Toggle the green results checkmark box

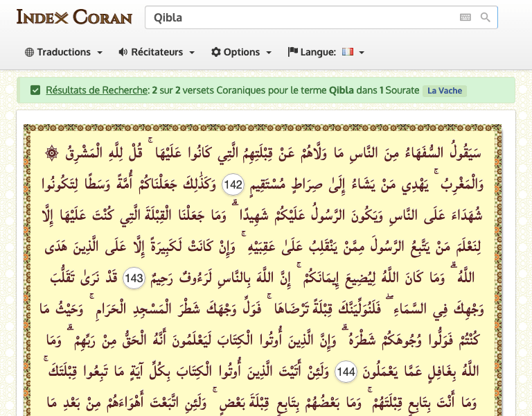pos(35,90)
